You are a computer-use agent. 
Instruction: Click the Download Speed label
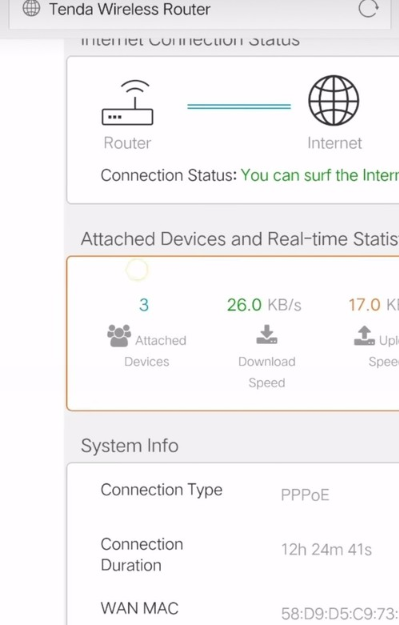coord(267,372)
